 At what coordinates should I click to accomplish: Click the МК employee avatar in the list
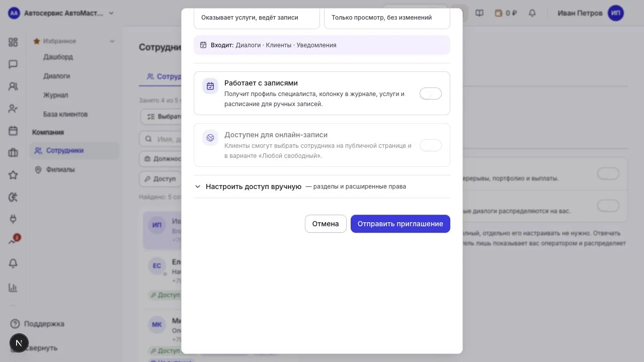[x=157, y=325]
